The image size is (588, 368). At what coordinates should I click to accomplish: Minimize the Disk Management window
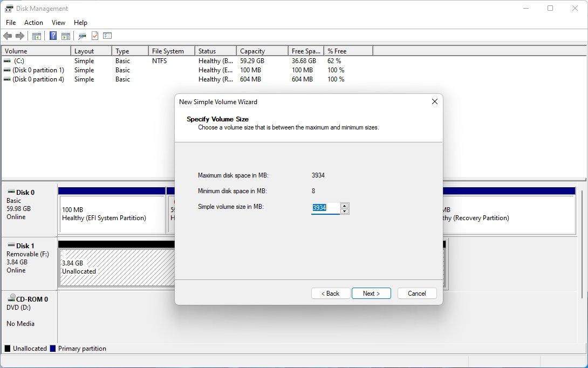click(526, 8)
